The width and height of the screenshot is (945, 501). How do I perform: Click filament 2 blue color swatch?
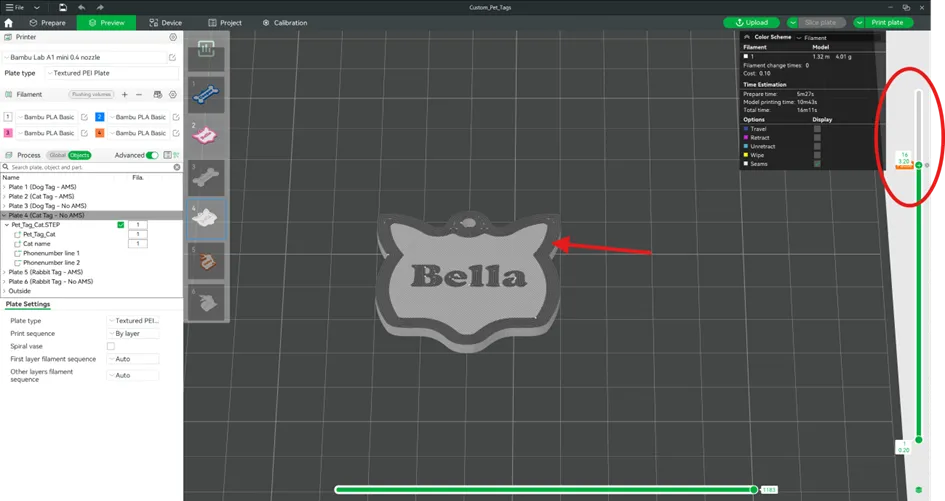point(99,117)
